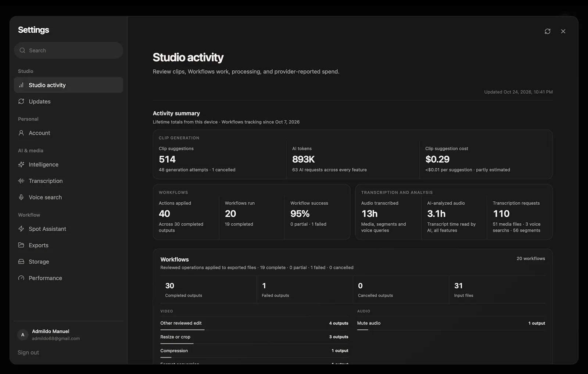Click the folder icon beside Exports
This screenshot has height=374, width=588.
click(x=21, y=245)
